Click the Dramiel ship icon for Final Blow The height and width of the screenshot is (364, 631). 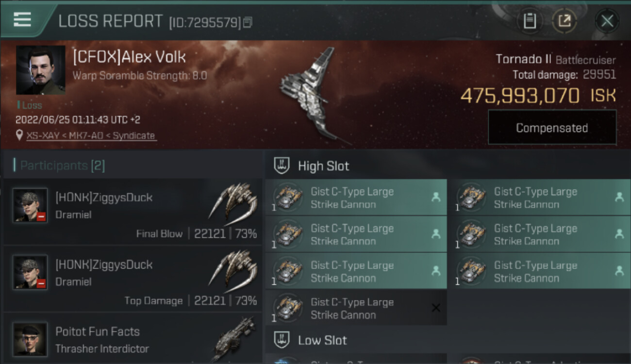click(x=233, y=200)
